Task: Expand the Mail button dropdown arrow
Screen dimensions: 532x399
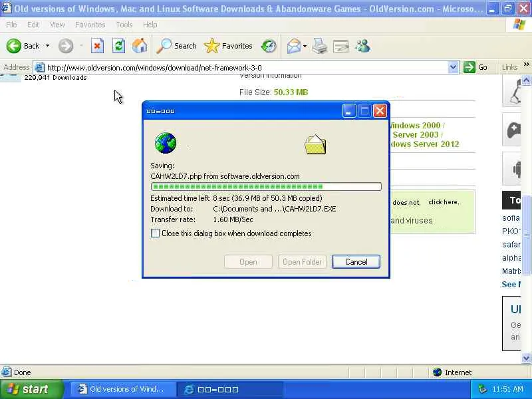Action: coord(305,46)
